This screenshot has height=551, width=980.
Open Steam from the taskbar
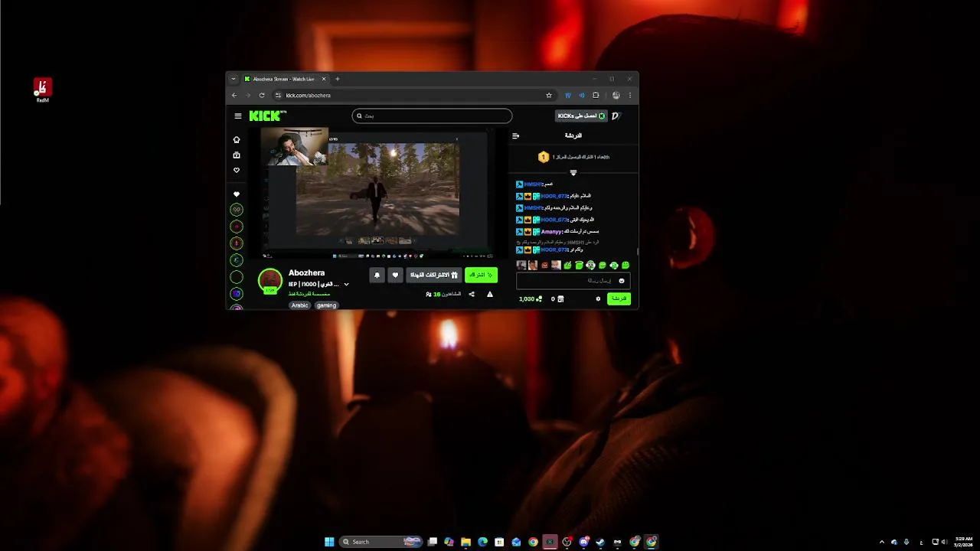(600, 542)
